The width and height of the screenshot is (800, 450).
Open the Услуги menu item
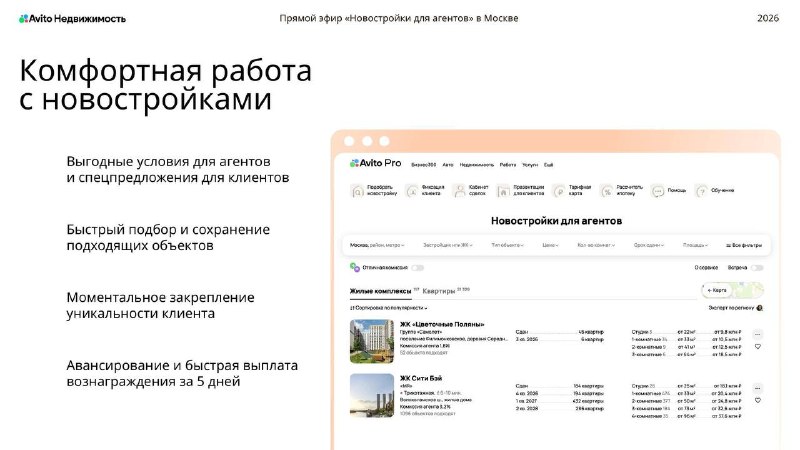pos(530,165)
